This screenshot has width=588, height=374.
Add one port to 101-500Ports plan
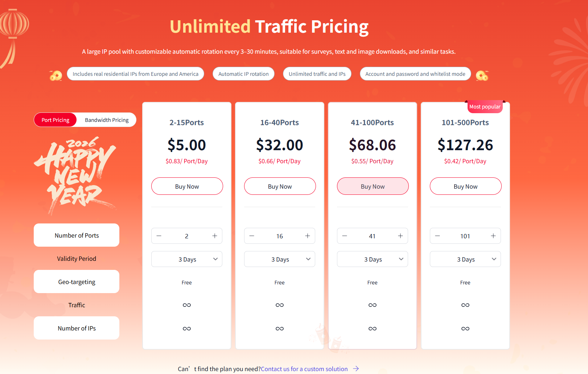pos(493,236)
